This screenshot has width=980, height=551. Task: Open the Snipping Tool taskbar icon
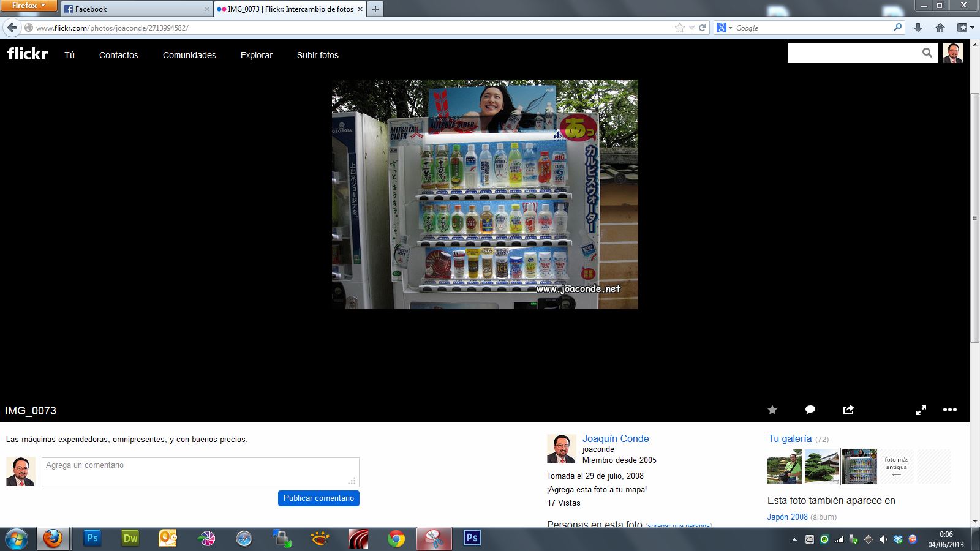click(434, 539)
